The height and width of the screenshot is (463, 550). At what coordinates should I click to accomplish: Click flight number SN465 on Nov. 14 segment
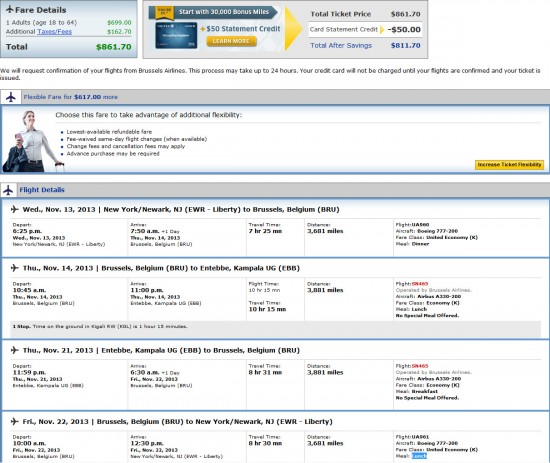click(420, 284)
